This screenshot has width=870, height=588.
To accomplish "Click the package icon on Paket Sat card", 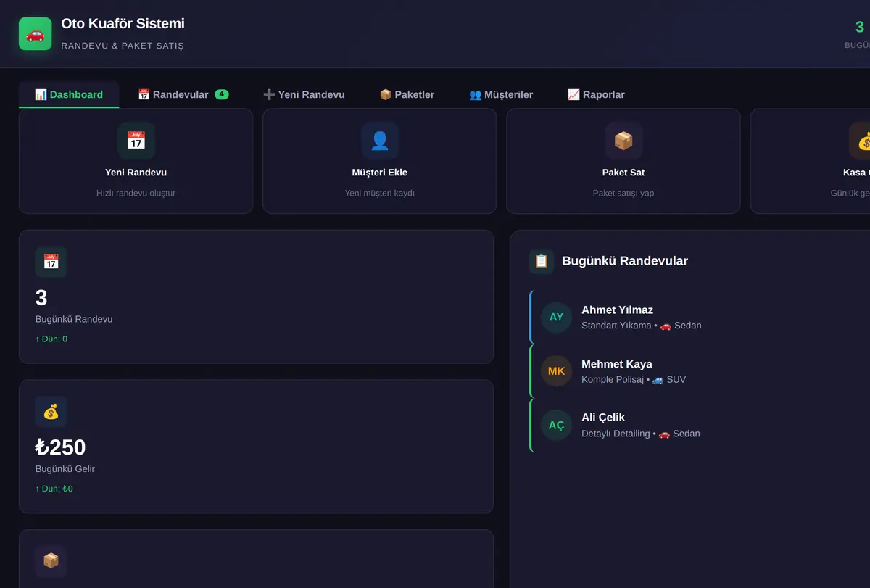I will click(623, 141).
